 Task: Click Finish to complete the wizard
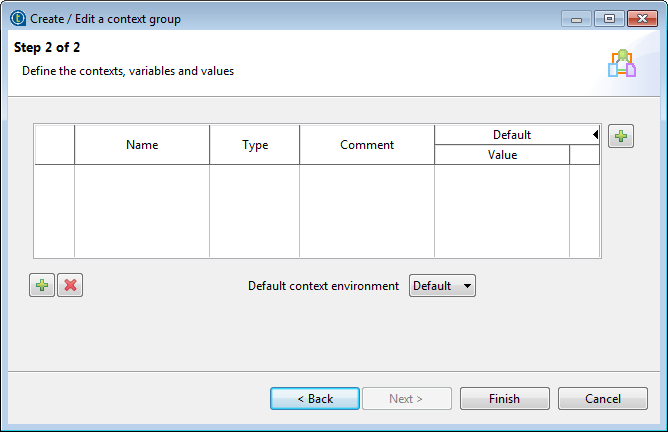504,398
